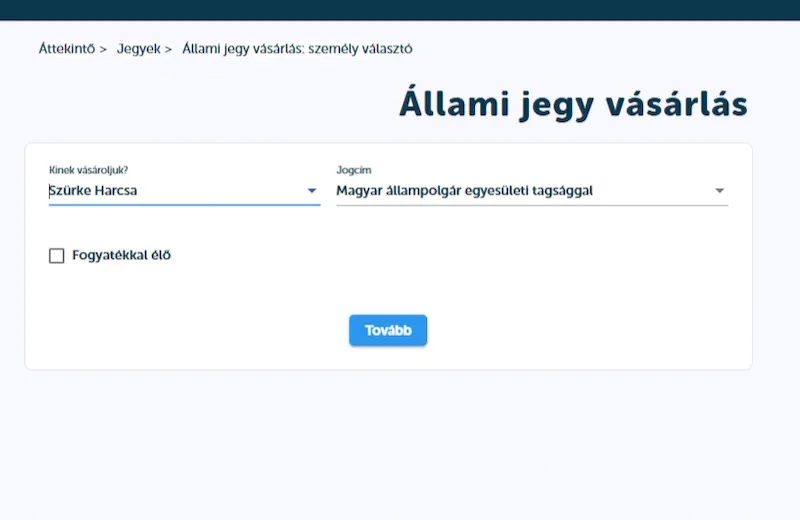Expand the Jogcím dropdown arrow
Image resolution: width=800 pixels, height=520 pixels.
(x=719, y=191)
